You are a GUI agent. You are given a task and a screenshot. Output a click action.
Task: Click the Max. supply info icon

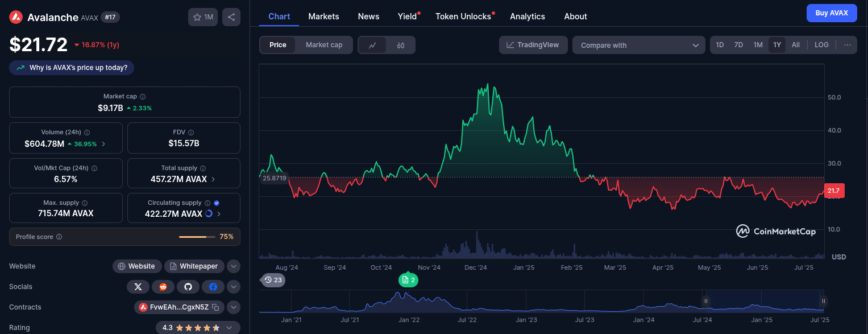[x=85, y=203]
